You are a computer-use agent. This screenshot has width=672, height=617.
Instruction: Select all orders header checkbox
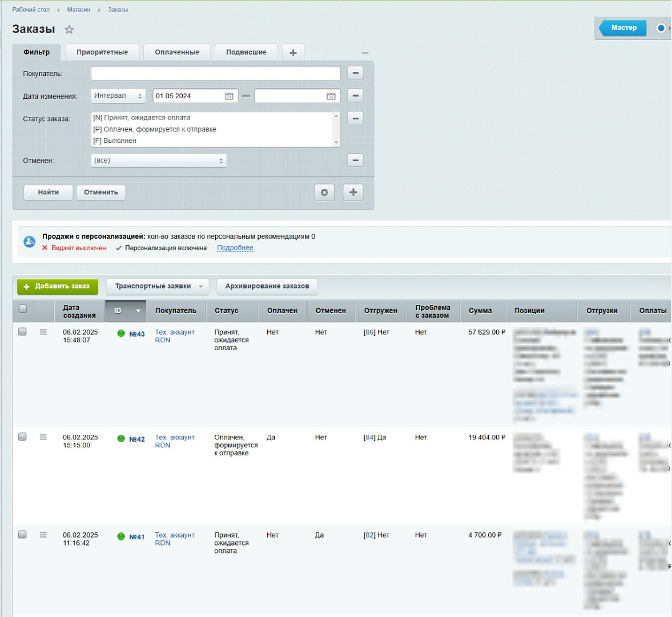click(x=23, y=308)
